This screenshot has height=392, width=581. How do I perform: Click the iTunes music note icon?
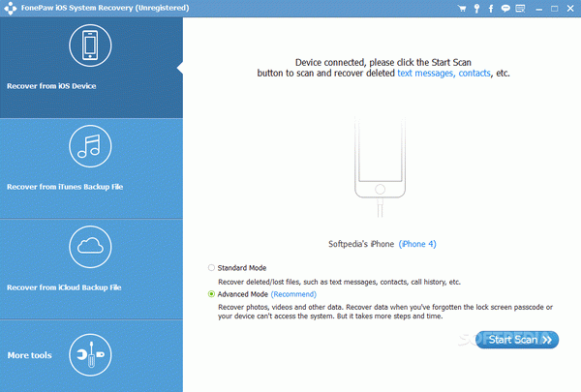click(x=90, y=146)
